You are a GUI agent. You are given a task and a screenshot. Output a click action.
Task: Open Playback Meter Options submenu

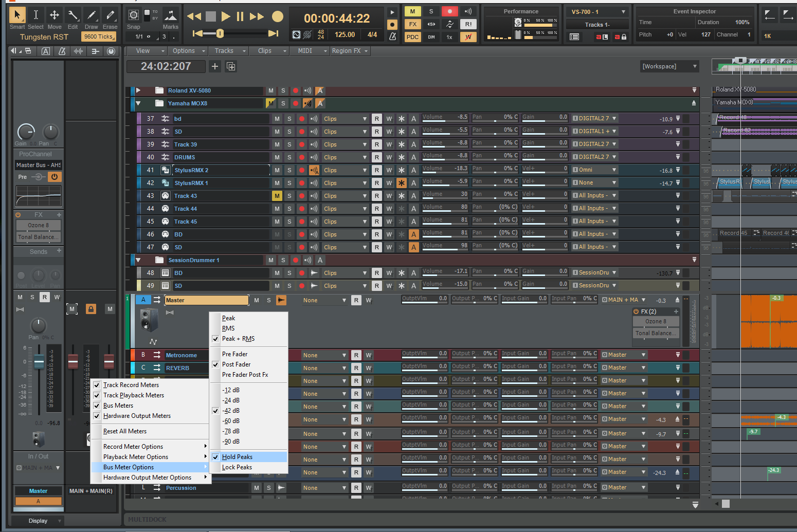tap(150, 457)
